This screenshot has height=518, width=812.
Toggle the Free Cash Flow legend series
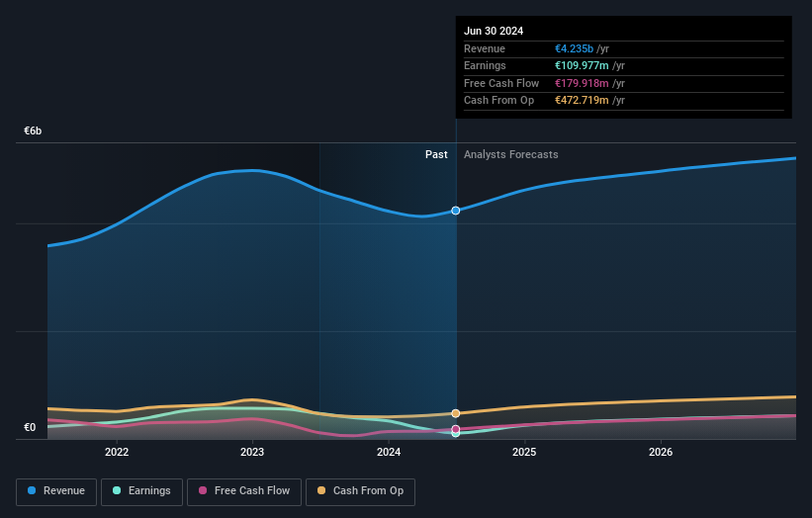pos(244,491)
